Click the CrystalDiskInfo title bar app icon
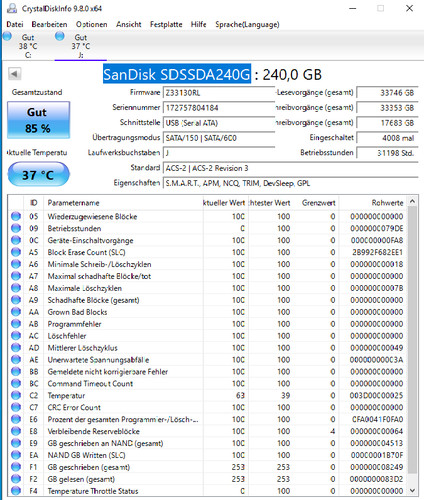 point(12,8)
